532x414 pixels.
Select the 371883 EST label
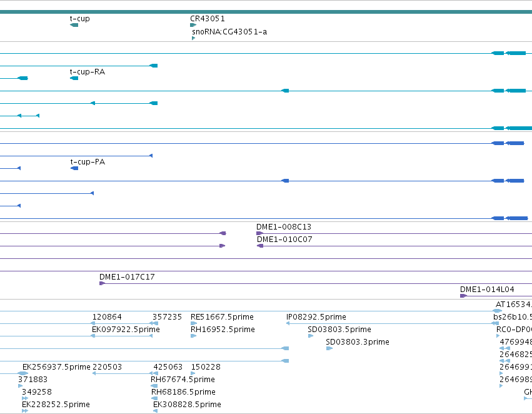point(33,380)
